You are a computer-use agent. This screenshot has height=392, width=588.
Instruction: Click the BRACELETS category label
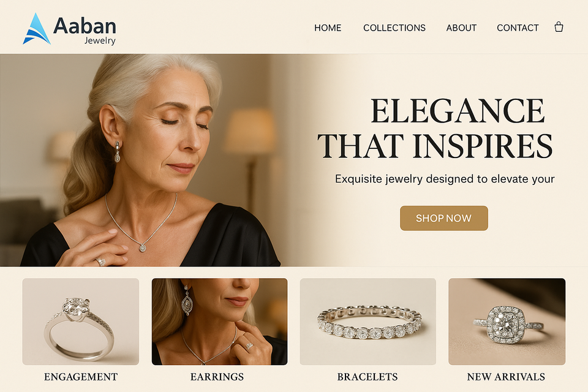click(x=367, y=377)
